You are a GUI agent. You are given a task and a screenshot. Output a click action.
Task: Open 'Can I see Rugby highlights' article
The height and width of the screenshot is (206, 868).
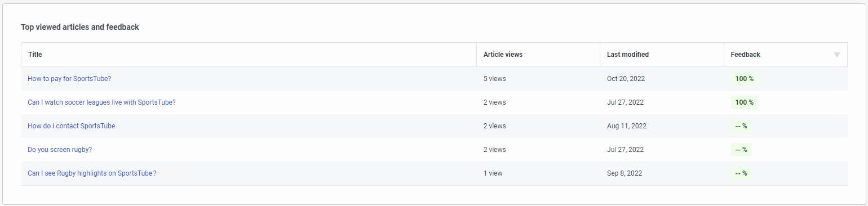pos(92,173)
